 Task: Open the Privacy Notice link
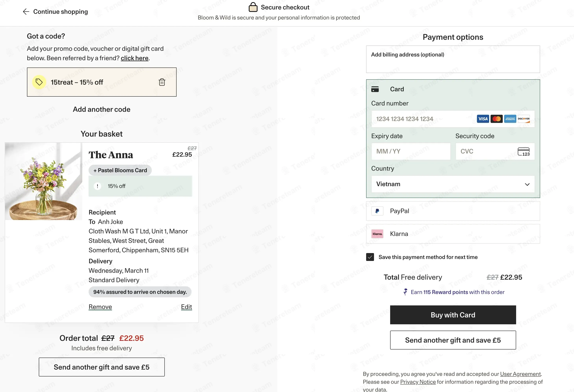pos(418,382)
